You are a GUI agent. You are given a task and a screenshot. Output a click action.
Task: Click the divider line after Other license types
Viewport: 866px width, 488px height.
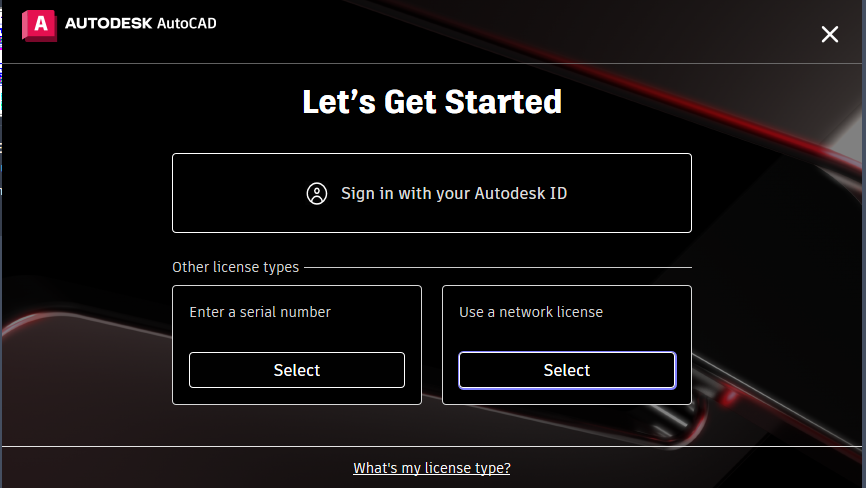pos(500,267)
